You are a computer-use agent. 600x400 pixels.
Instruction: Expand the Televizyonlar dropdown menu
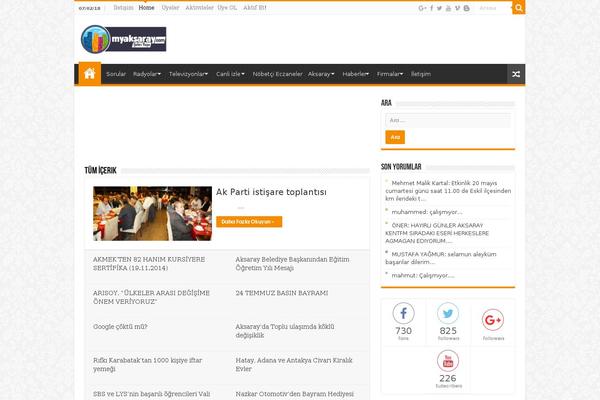(x=188, y=74)
